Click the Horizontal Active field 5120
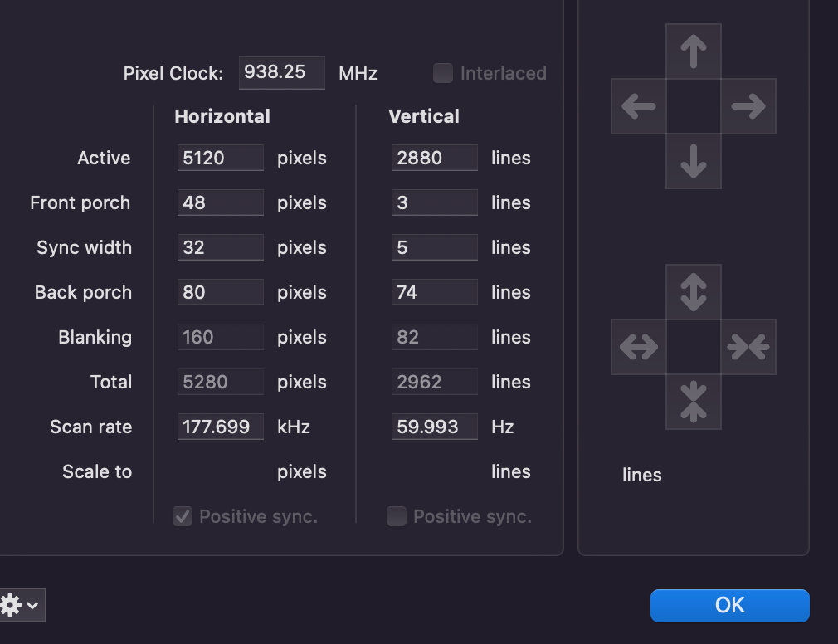 pos(220,158)
